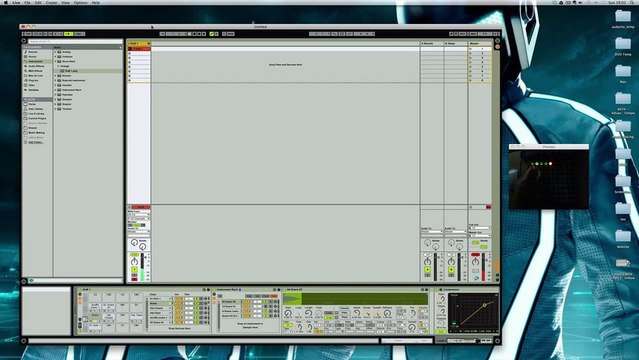The image size is (639, 360).
Task: Click the Master track header
Action: pos(480,43)
